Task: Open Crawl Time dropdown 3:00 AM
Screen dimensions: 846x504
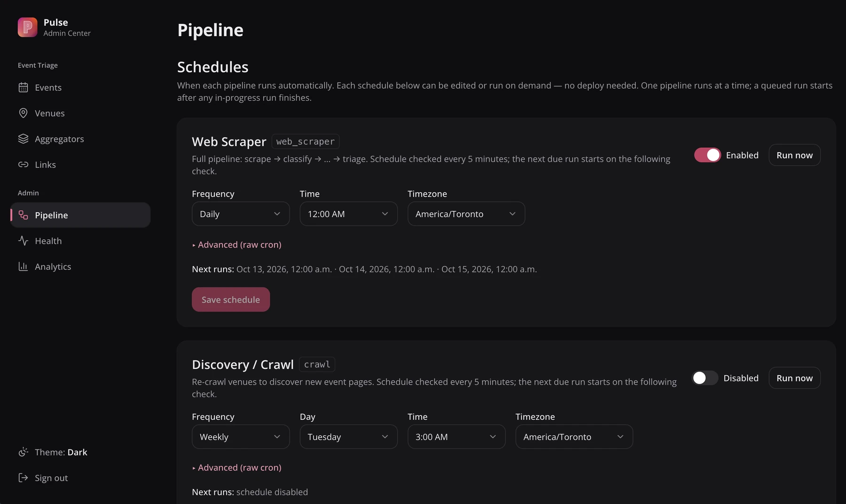Action: pos(456,437)
